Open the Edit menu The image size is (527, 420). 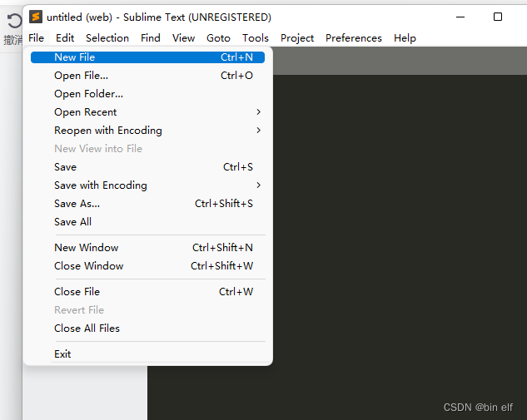(65, 38)
